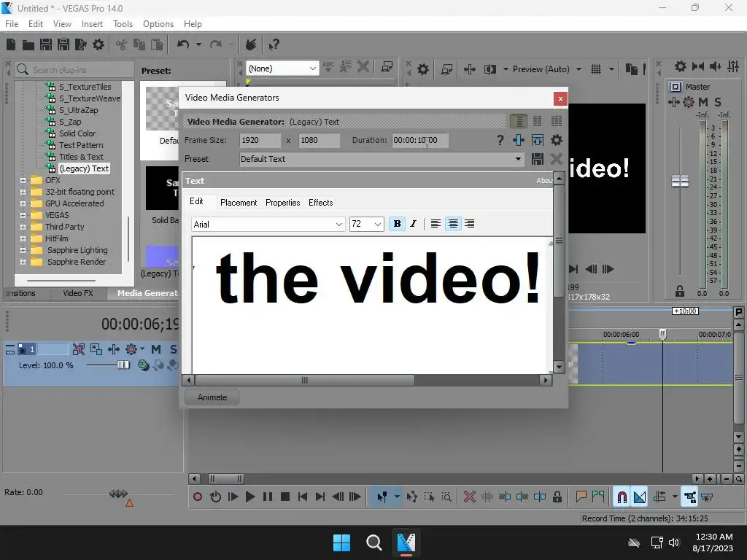
Task: Click the What's This help icon
Action: [274, 44]
